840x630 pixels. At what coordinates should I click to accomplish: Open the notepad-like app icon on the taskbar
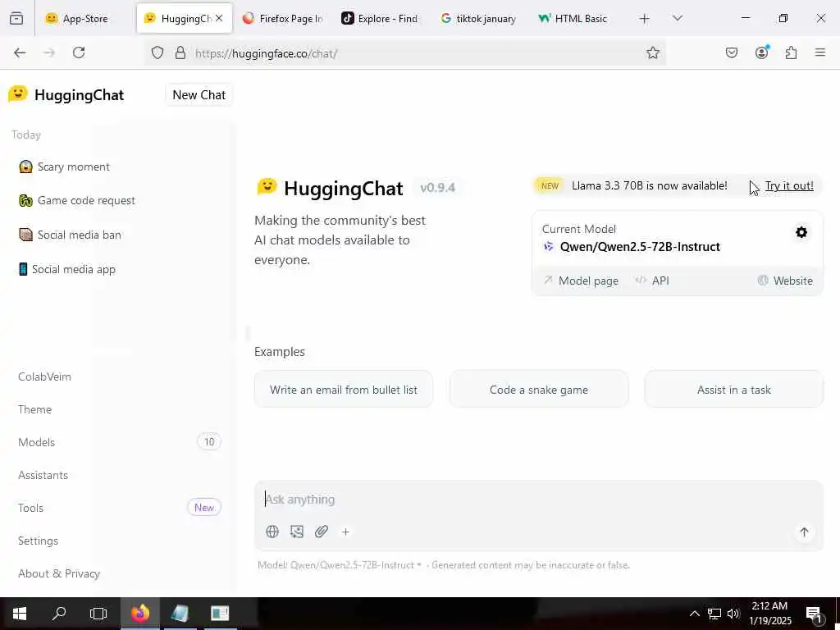pos(180,614)
